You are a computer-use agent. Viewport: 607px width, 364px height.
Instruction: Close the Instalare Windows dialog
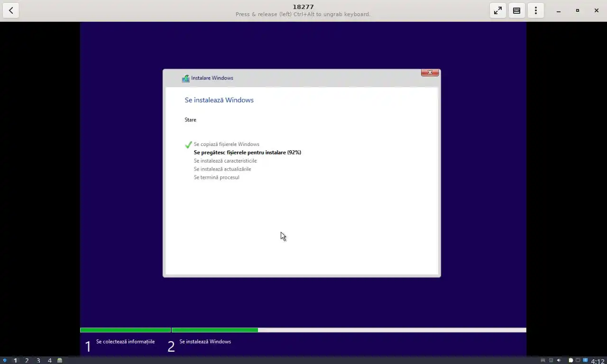[x=430, y=73]
